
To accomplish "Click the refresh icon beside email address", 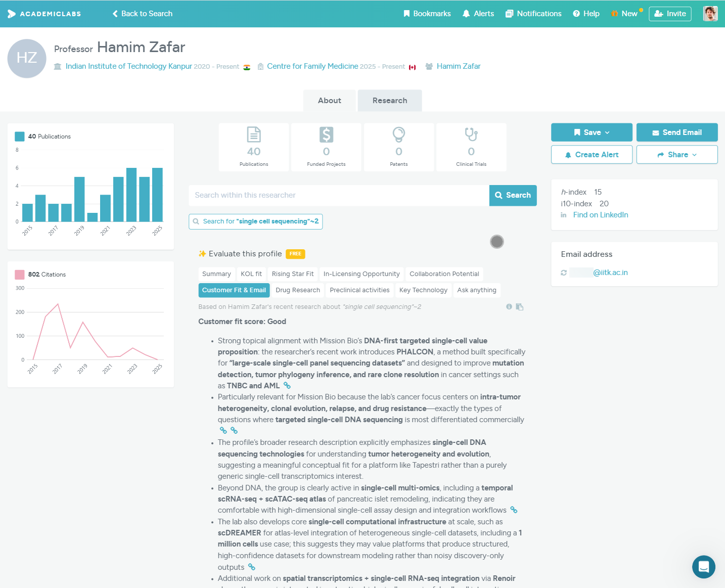I will point(564,273).
